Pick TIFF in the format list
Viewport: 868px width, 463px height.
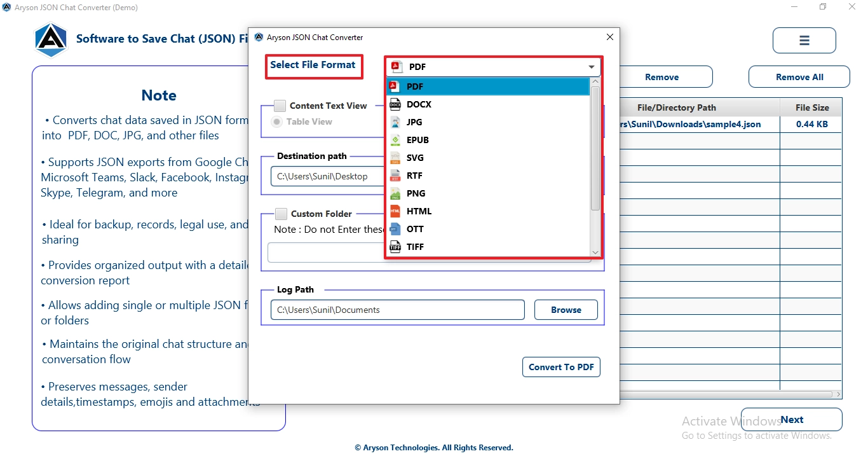pos(488,247)
